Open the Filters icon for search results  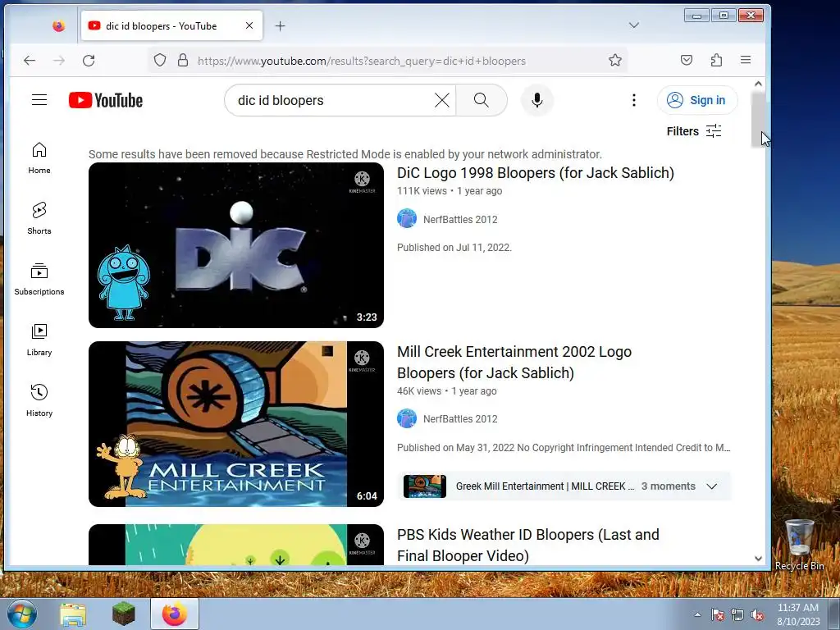click(x=714, y=131)
